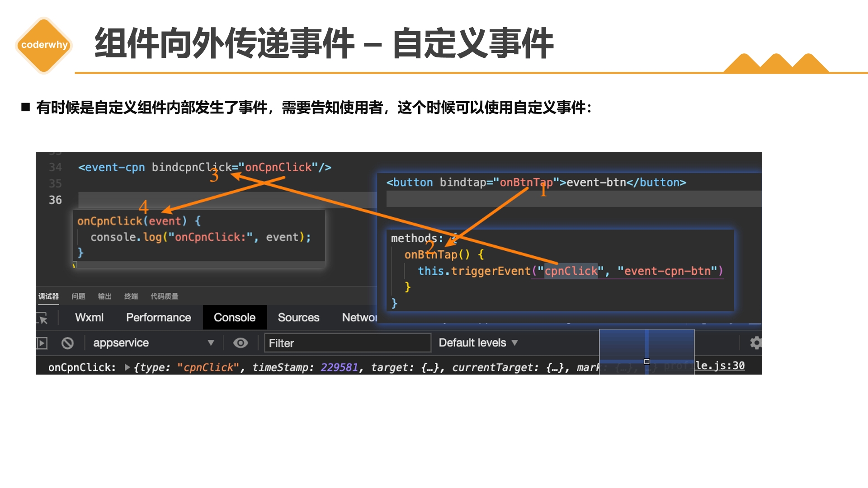Open console settings gear icon
Screen dimensions: 868x488
point(755,343)
